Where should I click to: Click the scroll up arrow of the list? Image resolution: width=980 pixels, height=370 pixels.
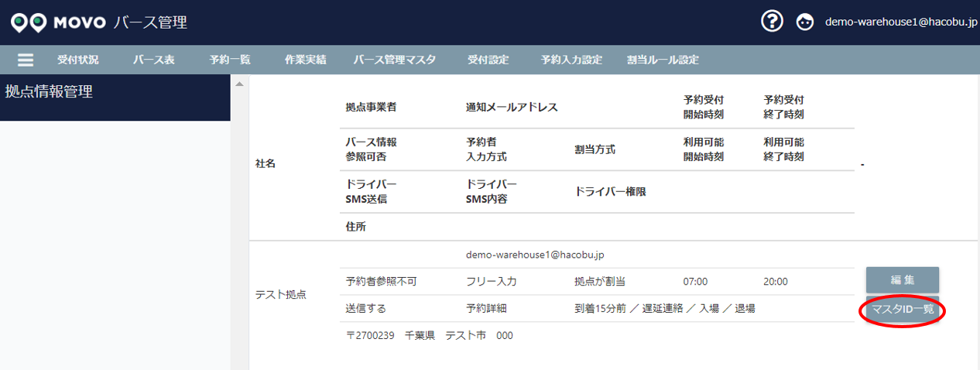coord(239,84)
